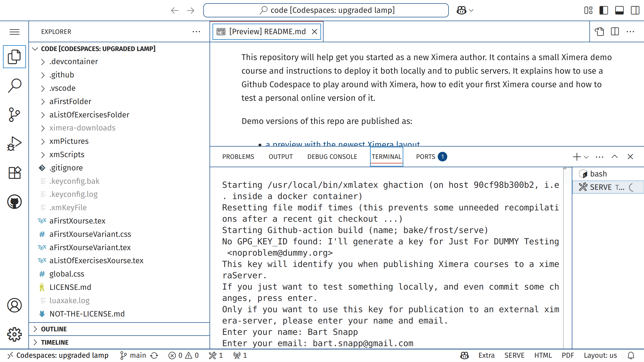Viewport: 644px width, 362px height.
Task: Click the Copilot icon in title bar
Action: (461, 10)
